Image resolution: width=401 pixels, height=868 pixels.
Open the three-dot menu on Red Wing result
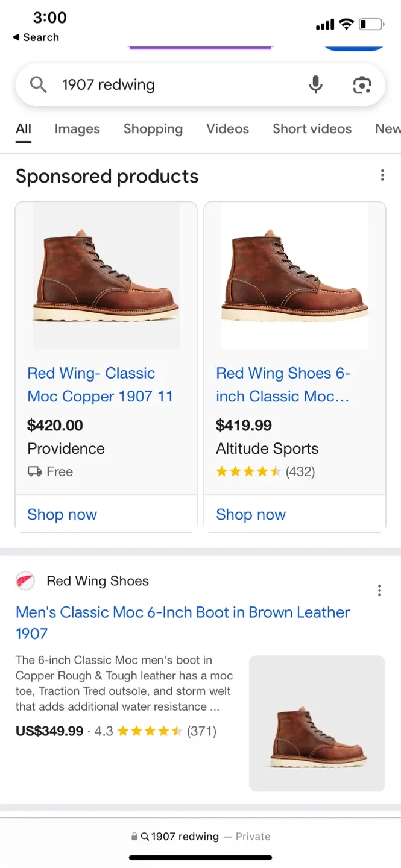click(379, 590)
